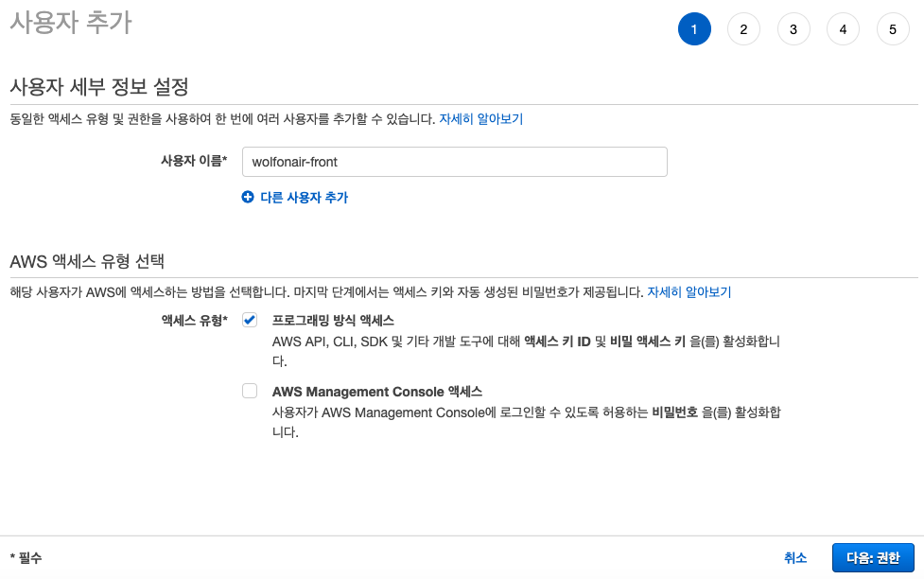
Task: Select step 2 circle in the progress indicator
Action: (743, 28)
